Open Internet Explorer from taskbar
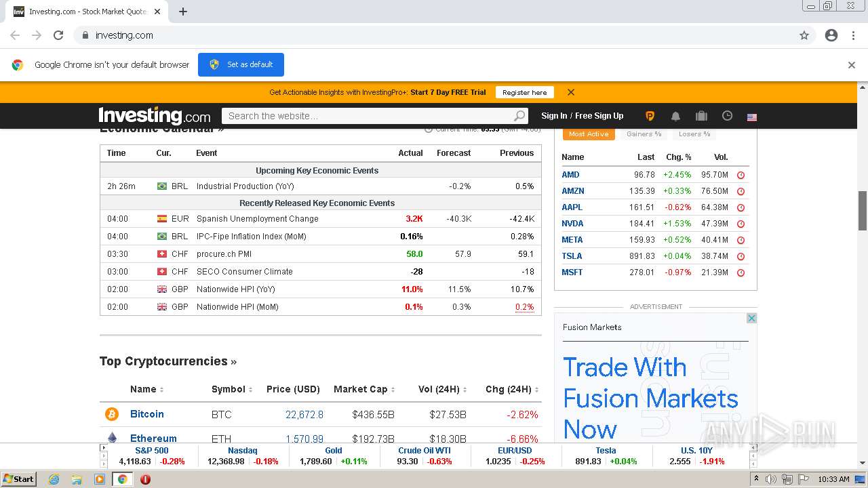Viewport: 868px width, 488px height. (54, 479)
